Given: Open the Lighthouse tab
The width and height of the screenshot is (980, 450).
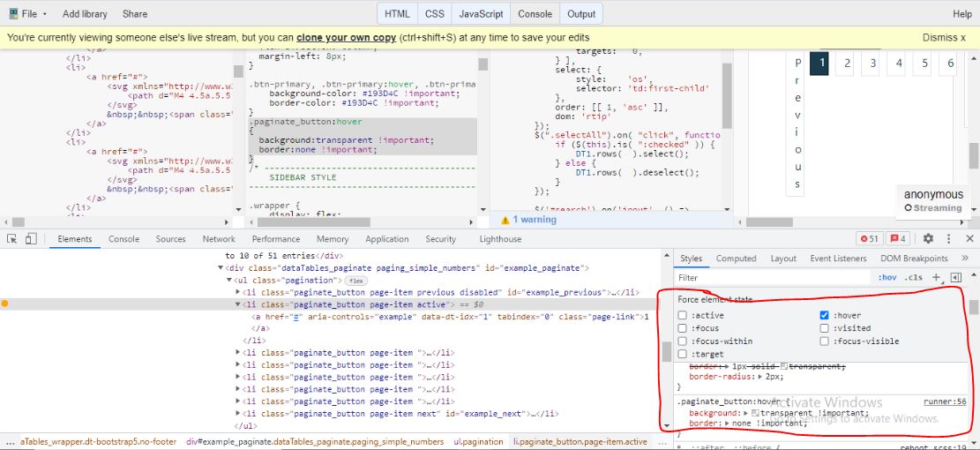Looking at the screenshot, I should (500, 239).
